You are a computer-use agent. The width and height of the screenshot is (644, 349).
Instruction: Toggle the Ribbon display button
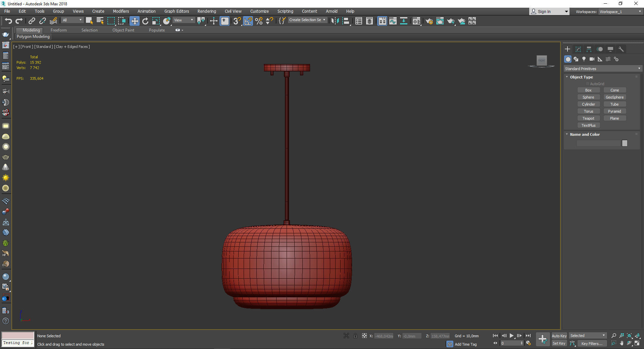[382, 21]
